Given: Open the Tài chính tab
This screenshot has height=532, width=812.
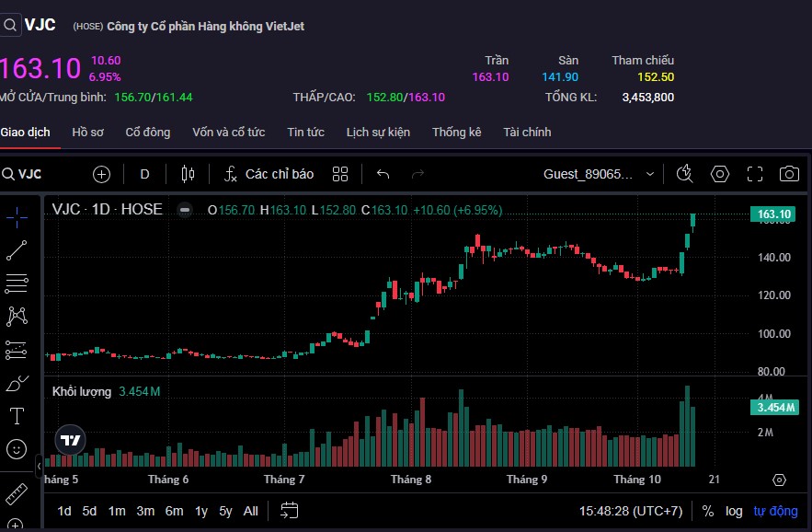Looking at the screenshot, I should [x=527, y=133].
